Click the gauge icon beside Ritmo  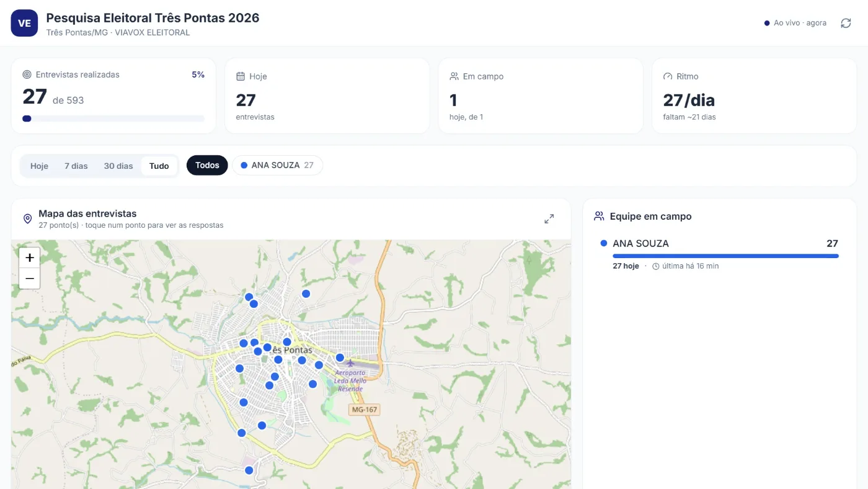click(668, 76)
